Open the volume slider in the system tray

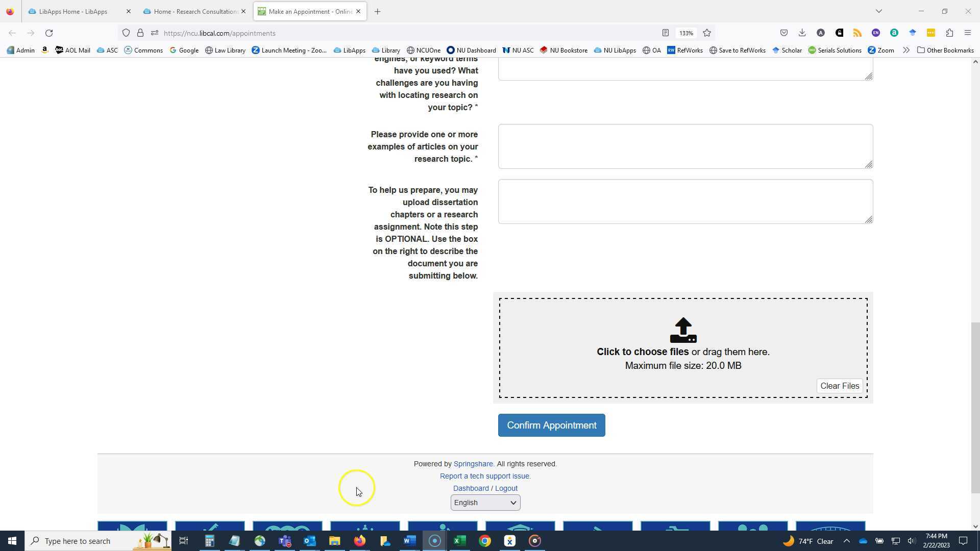[x=912, y=541]
